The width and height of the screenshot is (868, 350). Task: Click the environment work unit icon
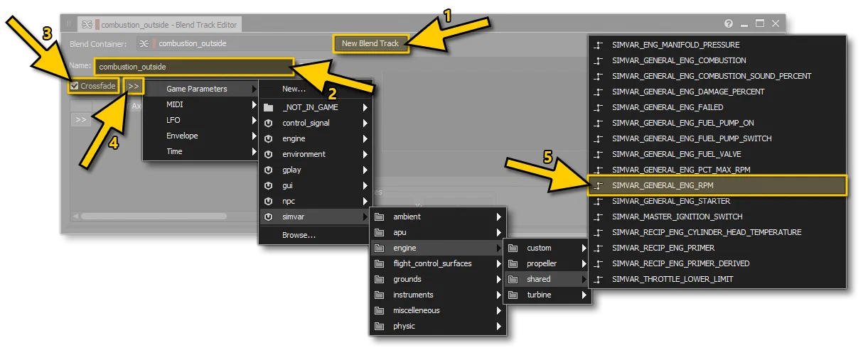coord(268,154)
